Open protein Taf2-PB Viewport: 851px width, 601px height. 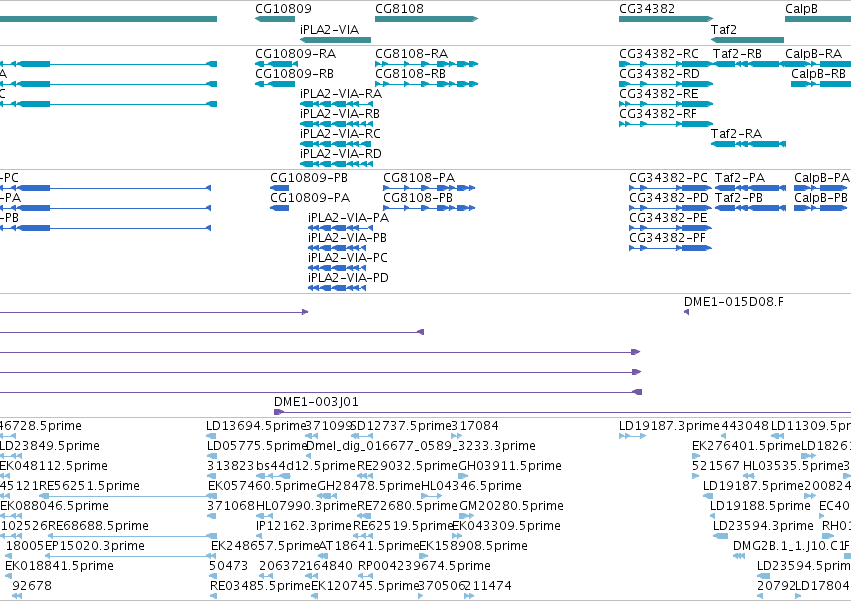point(739,198)
